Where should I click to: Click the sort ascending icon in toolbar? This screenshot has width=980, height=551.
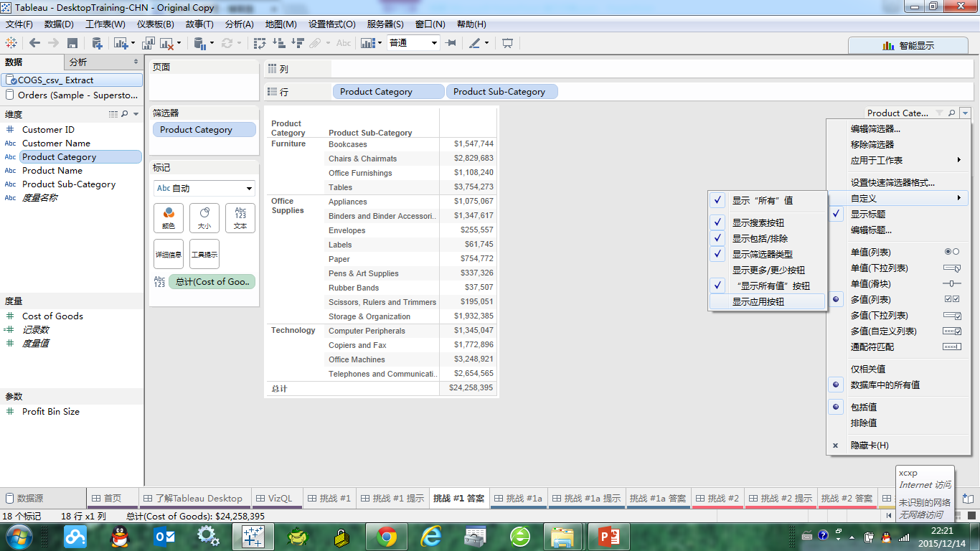click(x=279, y=43)
